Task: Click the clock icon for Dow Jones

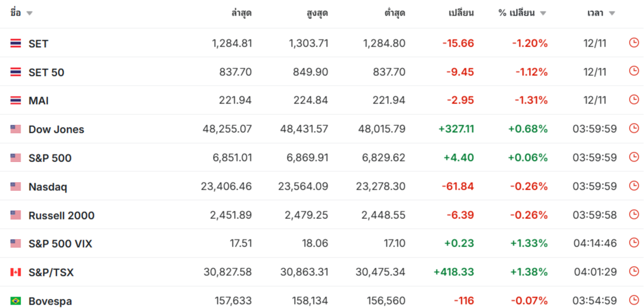Action: [x=634, y=128]
